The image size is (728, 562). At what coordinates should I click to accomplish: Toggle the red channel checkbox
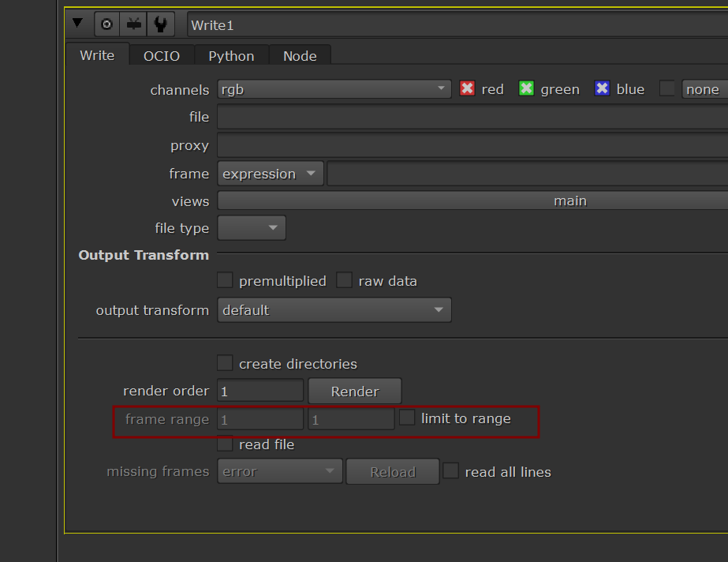click(467, 88)
